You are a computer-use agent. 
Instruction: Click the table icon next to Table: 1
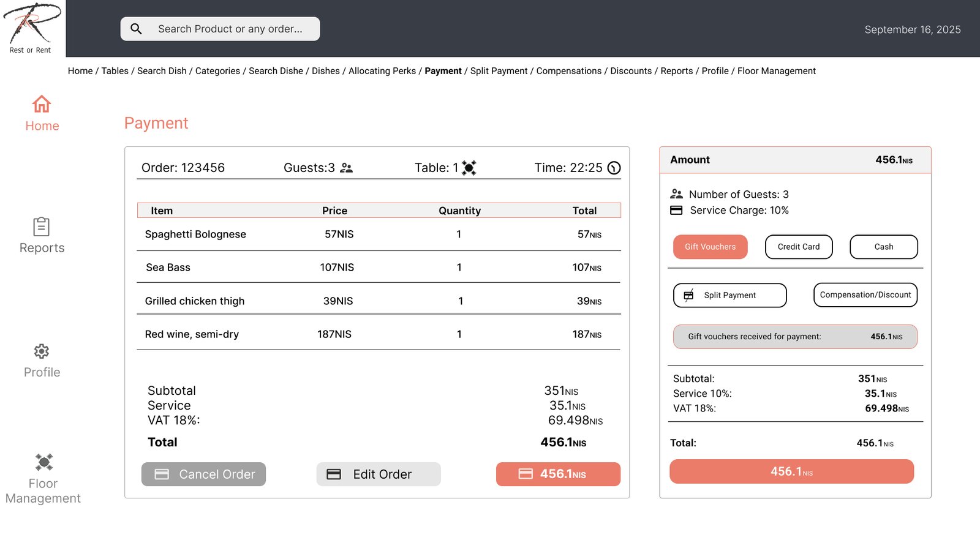point(469,168)
